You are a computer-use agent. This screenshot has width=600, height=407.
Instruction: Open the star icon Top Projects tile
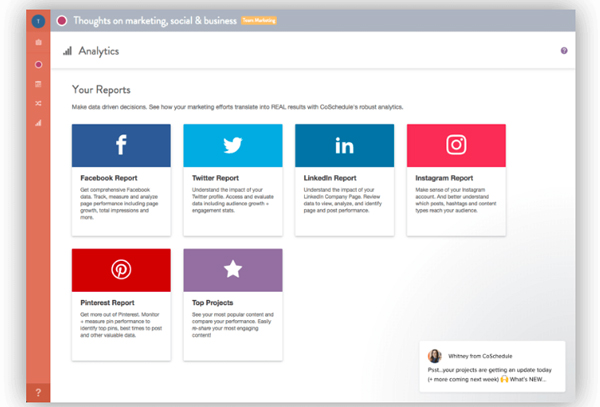233,270
